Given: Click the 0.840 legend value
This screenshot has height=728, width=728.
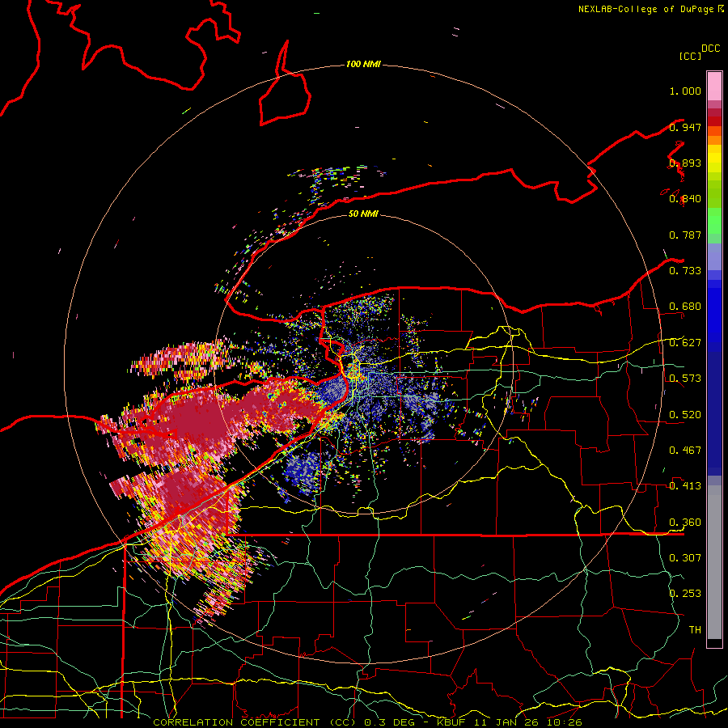Looking at the screenshot, I should (685, 199).
